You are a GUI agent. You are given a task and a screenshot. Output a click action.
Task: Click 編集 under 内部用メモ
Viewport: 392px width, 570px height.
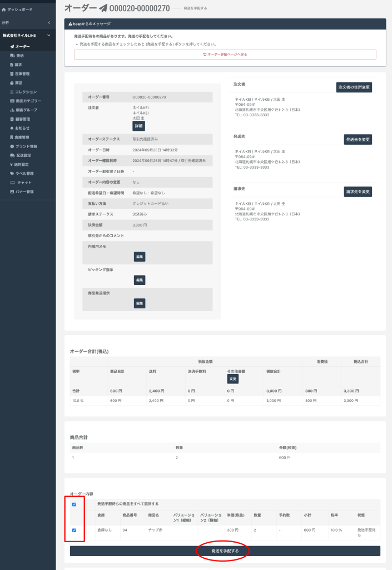point(139,257)
